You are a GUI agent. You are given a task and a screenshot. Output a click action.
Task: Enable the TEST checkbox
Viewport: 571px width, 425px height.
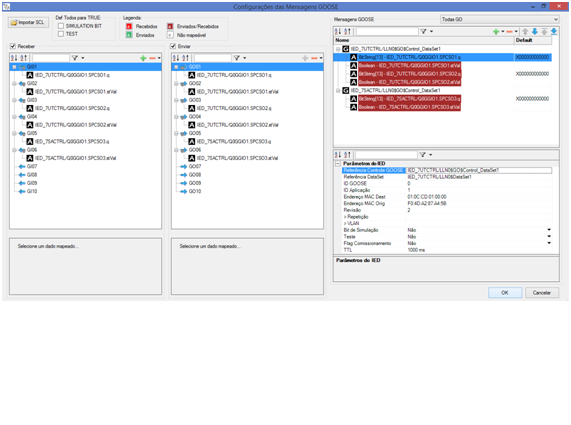61,34
